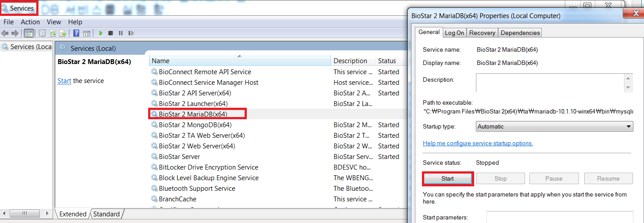
Task: Open the Startup type dropdown
Action: (555, 126)
